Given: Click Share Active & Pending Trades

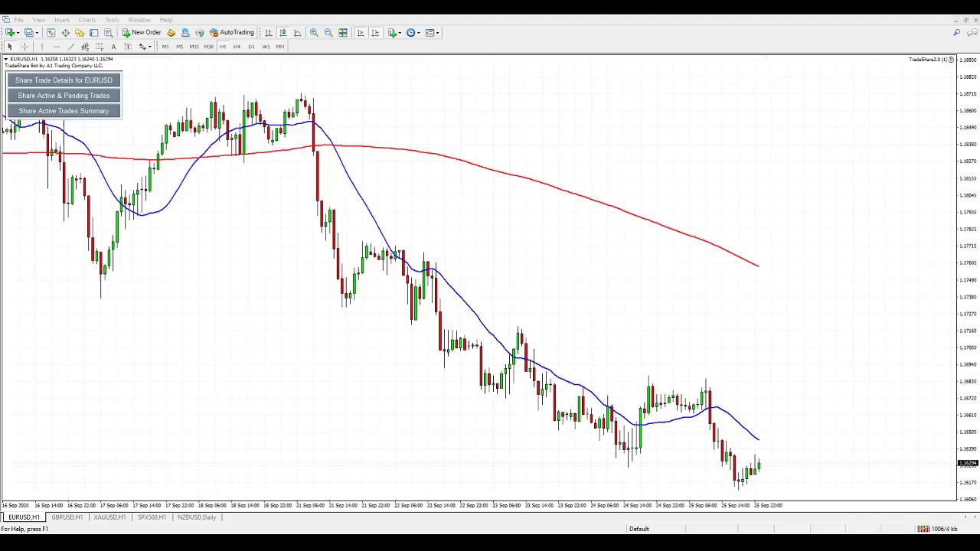Looking at the screenshot, I should [x=64, y=96].
